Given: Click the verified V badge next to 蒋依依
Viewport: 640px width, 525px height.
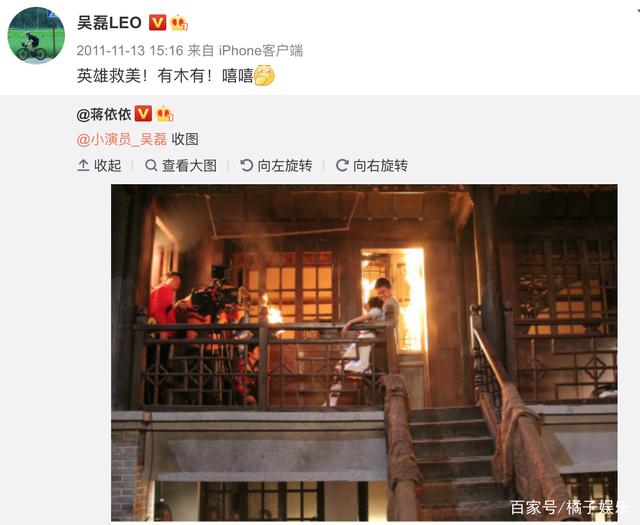Looking at the screenshot, I should [x=143, y=114].
